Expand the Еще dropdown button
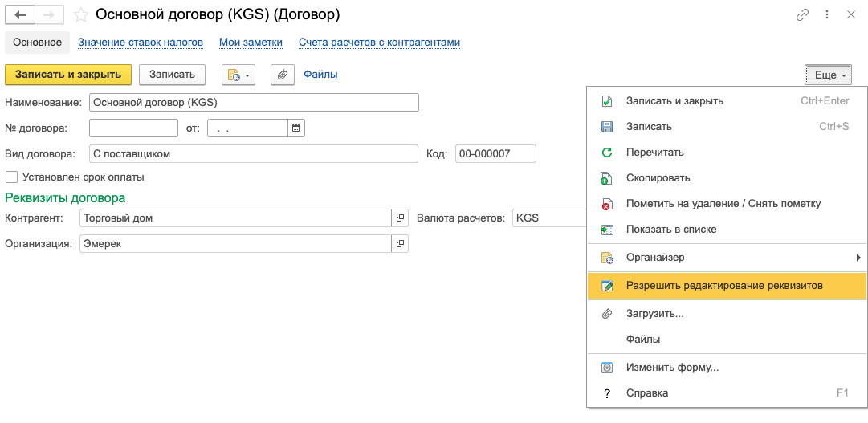868x423 pixels. pos(828,75)
